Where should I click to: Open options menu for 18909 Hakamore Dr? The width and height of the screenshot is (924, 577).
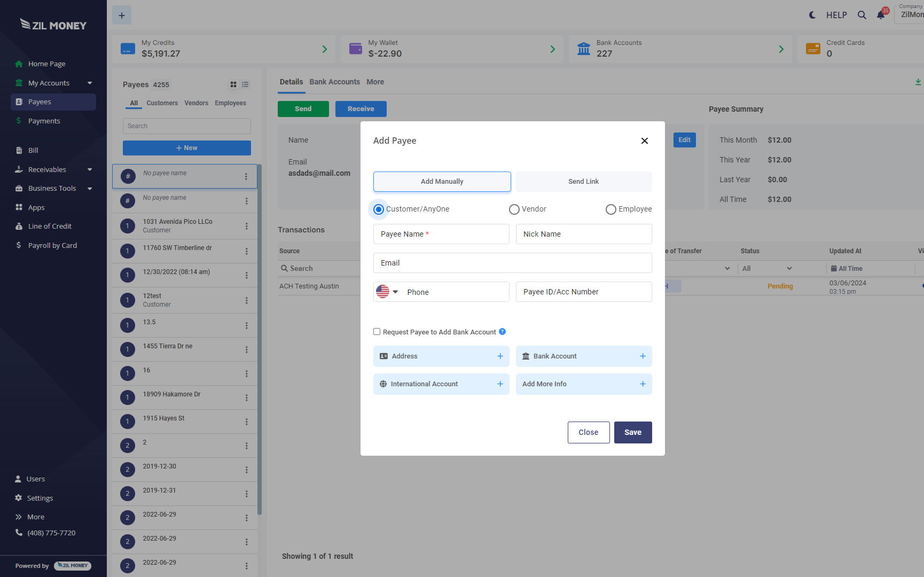(x=246, y=397)
